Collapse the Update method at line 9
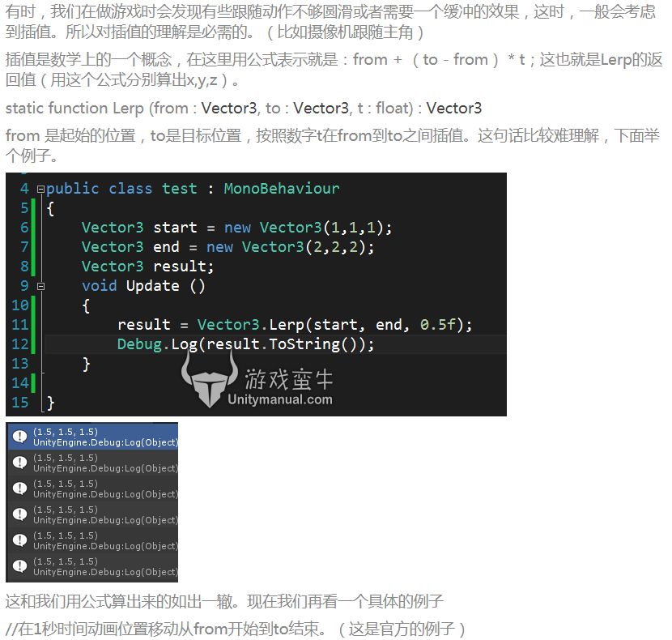672x640 pixels. (40, 285)
